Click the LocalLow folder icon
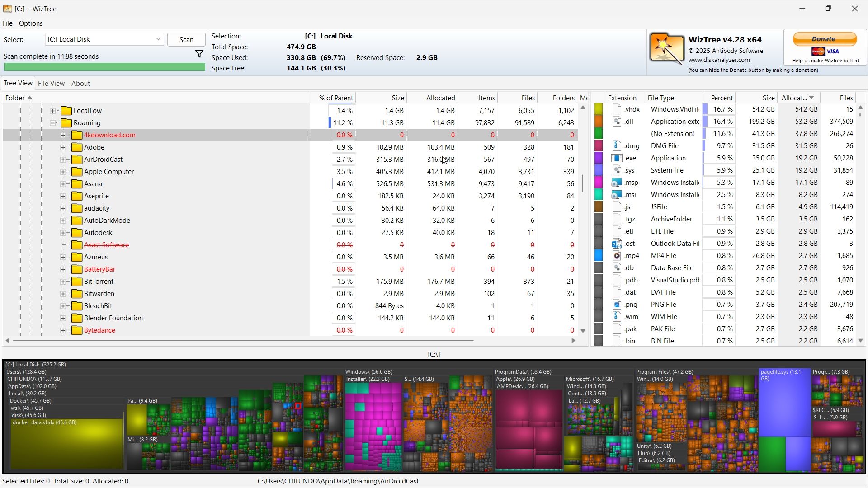The image size is (868, 488). coord(66,111)
